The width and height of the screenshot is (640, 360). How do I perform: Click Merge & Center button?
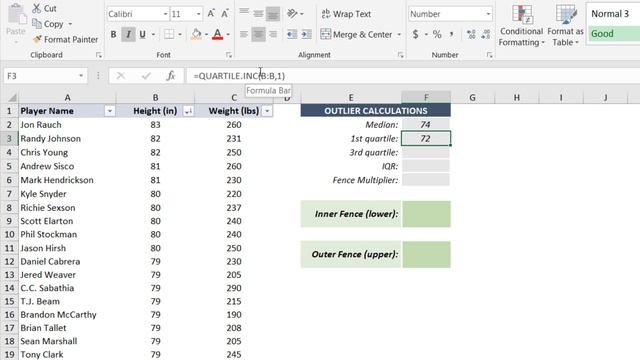(x=357, y=34)
